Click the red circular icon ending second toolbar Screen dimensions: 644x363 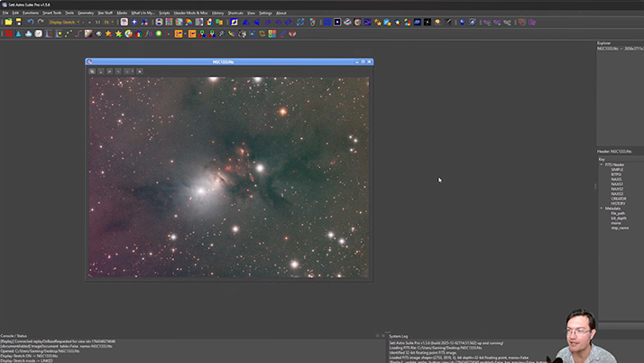click(292, 33)
